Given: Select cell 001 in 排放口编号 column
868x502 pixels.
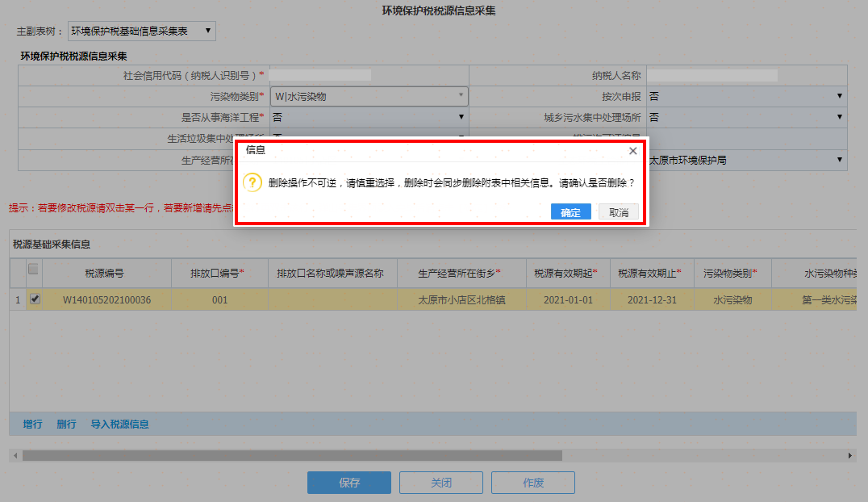Looking at the screenshot, I should (219, 299).
